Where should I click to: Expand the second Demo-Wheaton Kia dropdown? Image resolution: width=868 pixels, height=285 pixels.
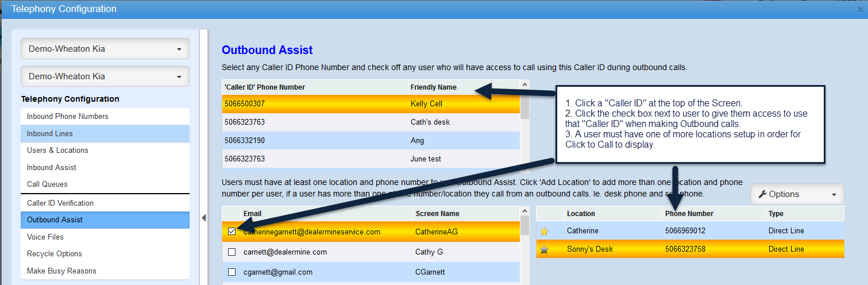click(105, 76)
